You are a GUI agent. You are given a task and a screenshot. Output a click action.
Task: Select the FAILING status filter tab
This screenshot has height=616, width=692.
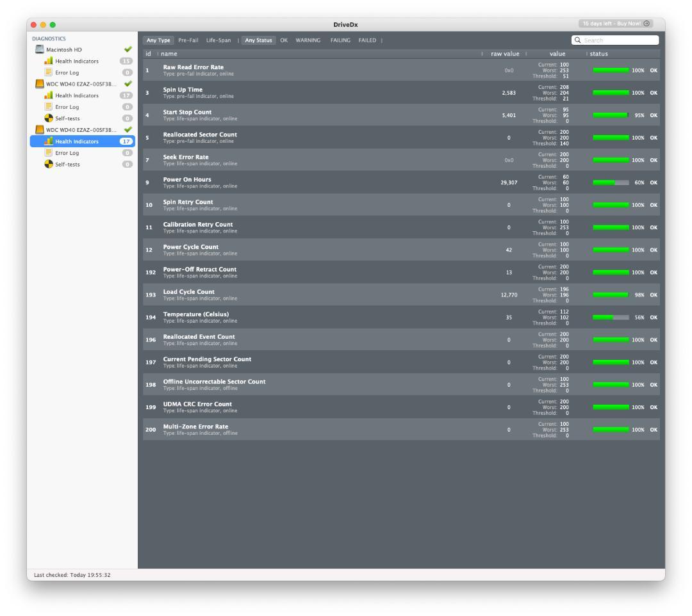pos(340,40)
